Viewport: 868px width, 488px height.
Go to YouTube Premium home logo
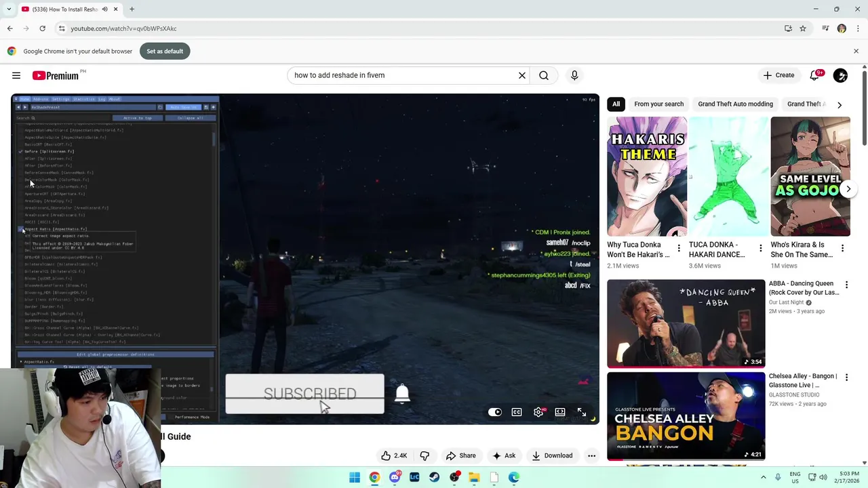55,75
